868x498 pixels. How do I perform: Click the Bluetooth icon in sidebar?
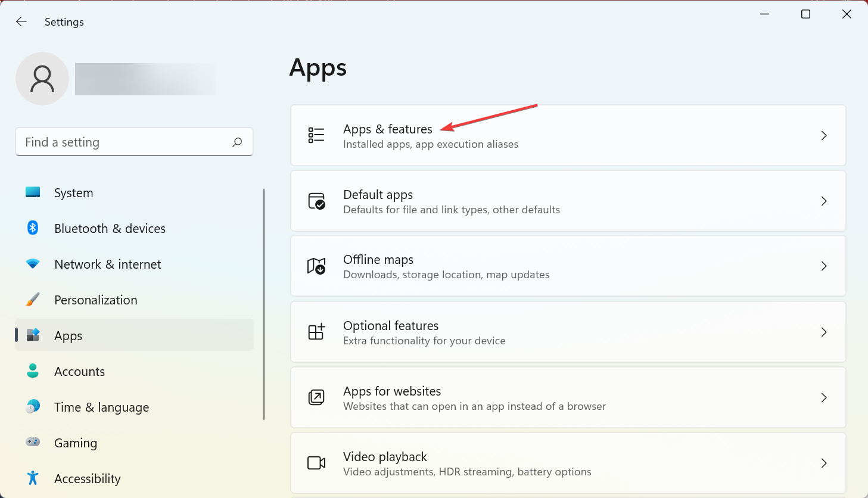tap(33, 228)
